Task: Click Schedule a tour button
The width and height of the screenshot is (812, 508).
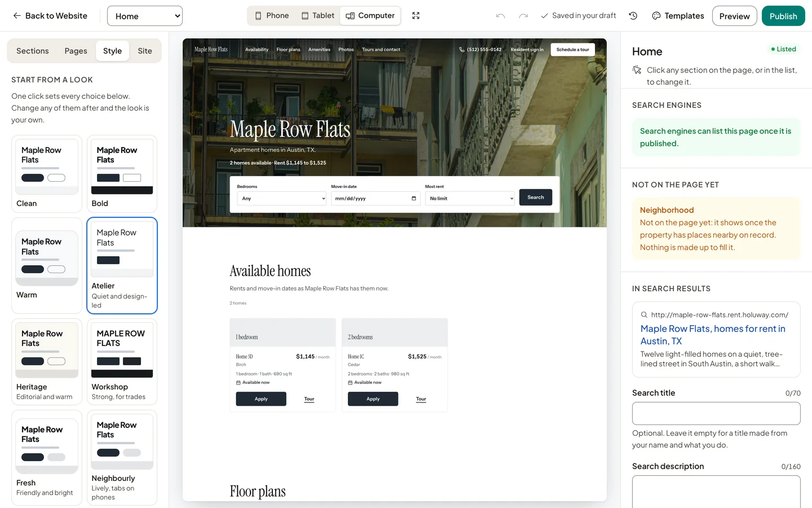Action: (572, 50)
